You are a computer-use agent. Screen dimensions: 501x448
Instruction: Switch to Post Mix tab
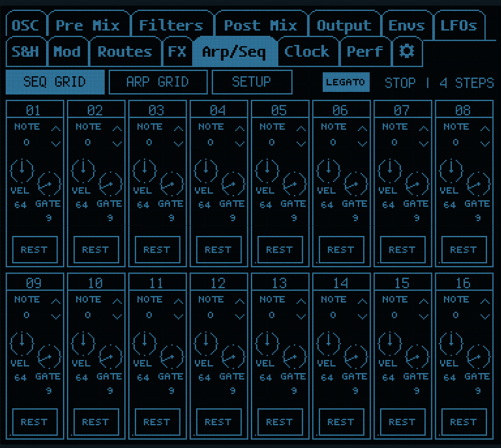pyautogui.click(x=261, y=25)
